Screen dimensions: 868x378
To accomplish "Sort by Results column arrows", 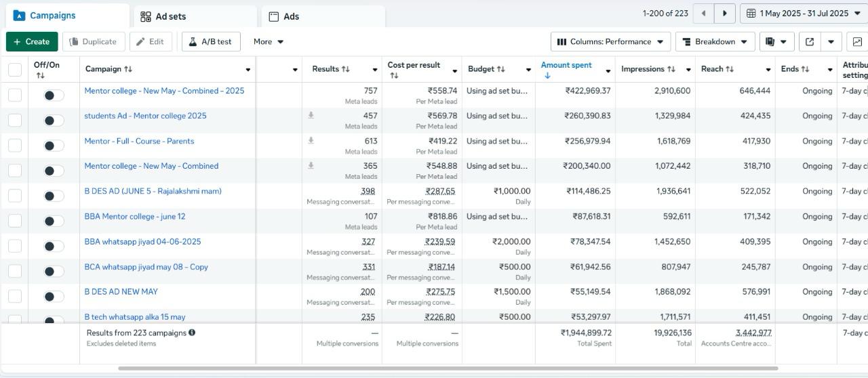I will (x=345, y=69).
